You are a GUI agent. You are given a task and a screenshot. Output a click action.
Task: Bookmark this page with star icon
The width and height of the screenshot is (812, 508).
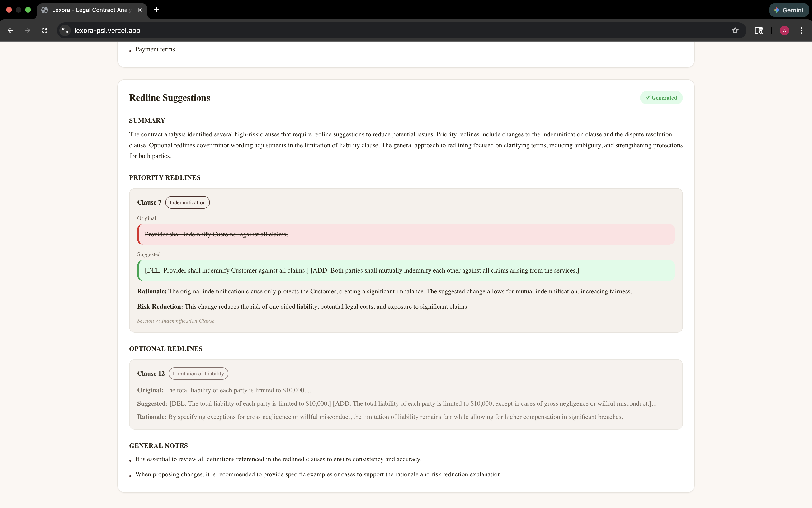(735, 31)
